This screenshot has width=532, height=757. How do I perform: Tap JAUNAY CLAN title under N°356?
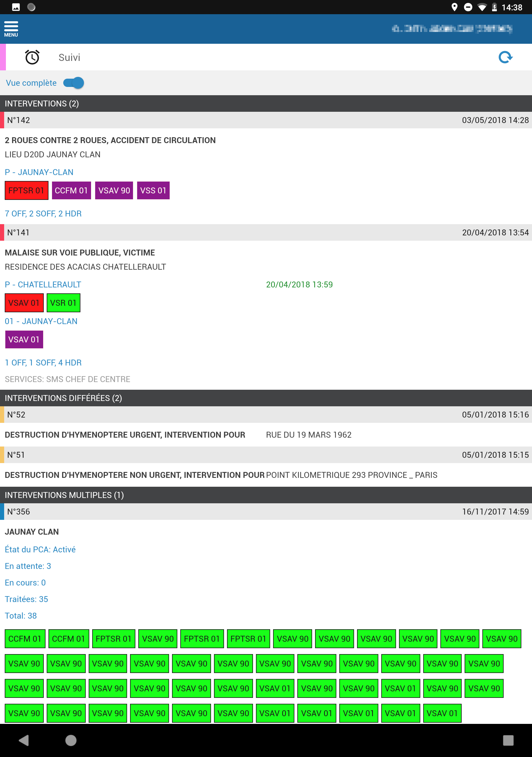[32, 531]
